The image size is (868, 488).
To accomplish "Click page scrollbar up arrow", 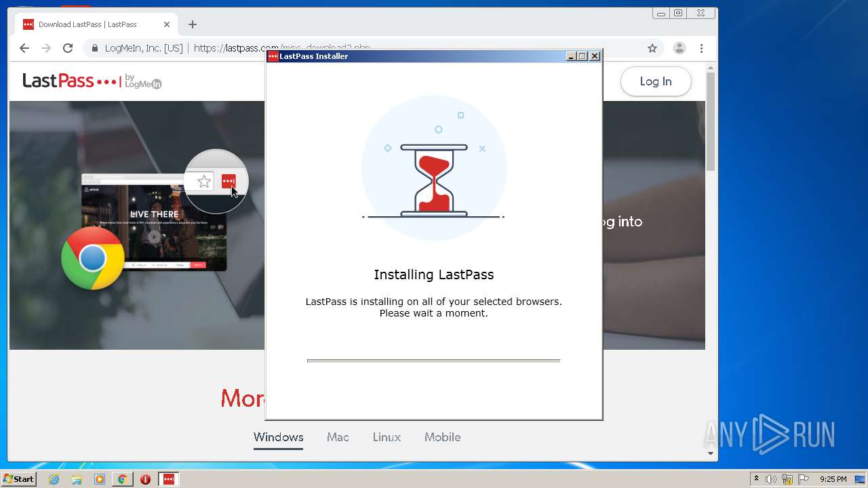I will pyautogui.click(x=711, y=68).
